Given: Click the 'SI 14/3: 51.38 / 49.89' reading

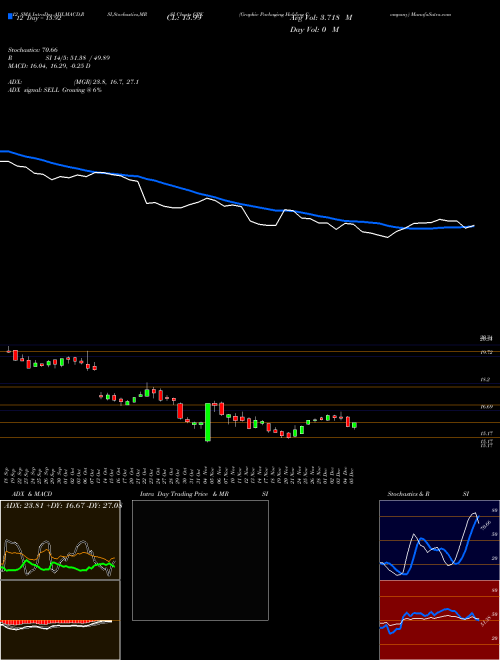Looking at the screenshot, I should click(76, 58).
